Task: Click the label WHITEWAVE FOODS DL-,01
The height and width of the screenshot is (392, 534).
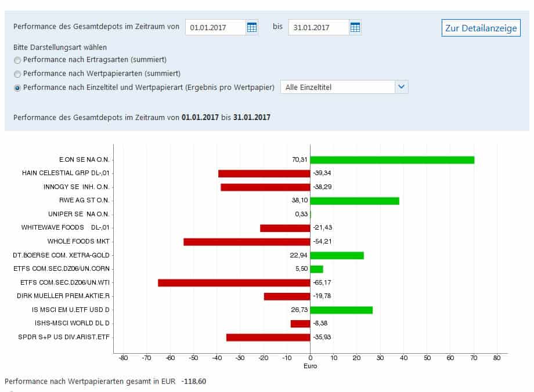Action: pyautogui.click(x=66, y=228)
